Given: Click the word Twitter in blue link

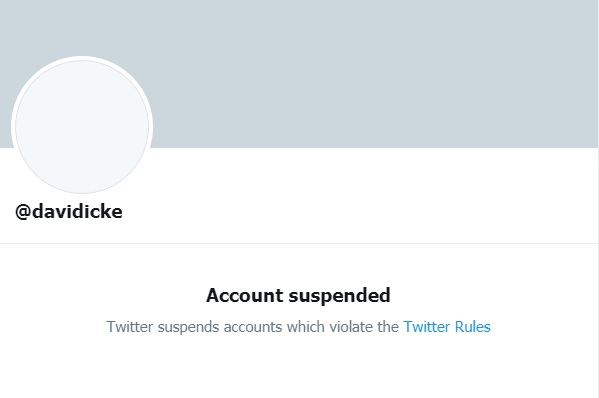Looking at the screenshot, I should click(427, 327).
